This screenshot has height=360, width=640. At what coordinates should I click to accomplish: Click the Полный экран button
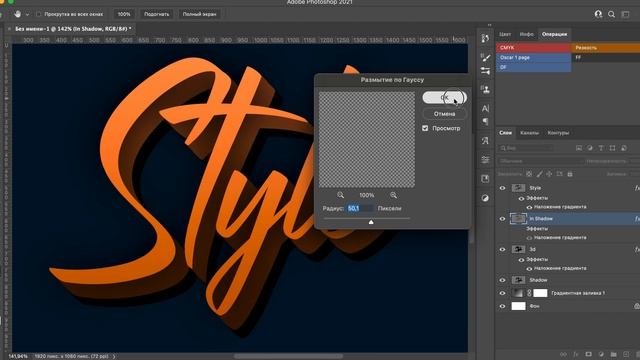click(x=199, y=14)
